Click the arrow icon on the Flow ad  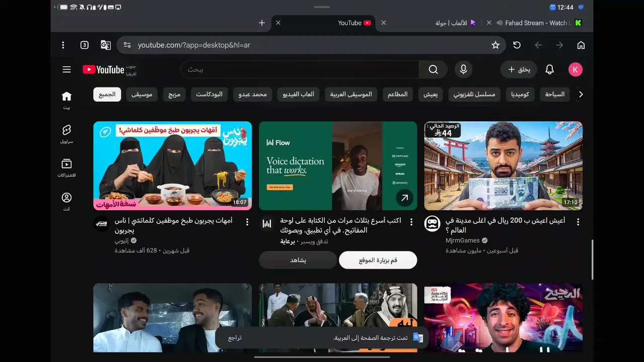point(404,198)
